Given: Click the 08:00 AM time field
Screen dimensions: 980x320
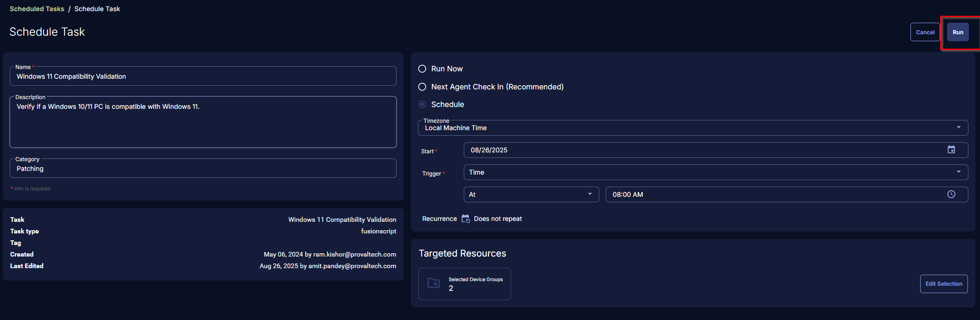Looking at the screenshot, I should 787,195.
